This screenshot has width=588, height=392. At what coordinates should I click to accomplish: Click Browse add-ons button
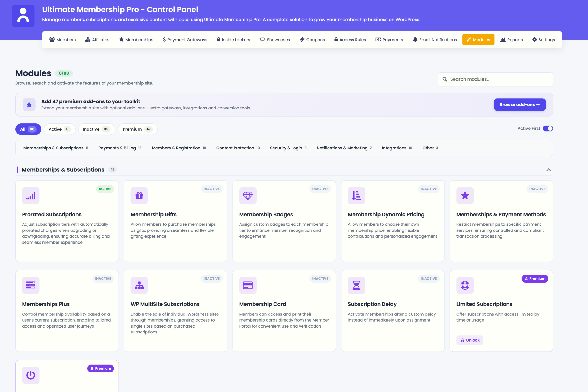pyautogui.click(x=520, y=104)
